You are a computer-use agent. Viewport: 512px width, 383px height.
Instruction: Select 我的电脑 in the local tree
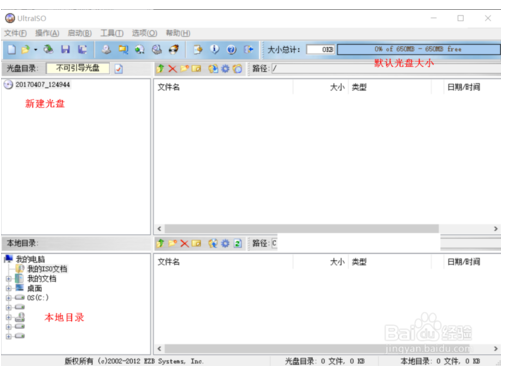pyautogui.click(x=30, y=259)
